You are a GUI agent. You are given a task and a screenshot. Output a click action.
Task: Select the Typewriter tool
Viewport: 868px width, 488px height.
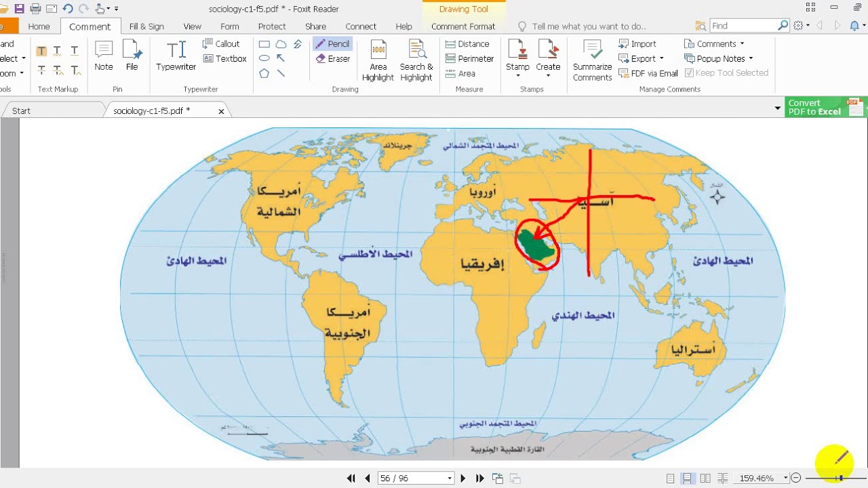176,56
